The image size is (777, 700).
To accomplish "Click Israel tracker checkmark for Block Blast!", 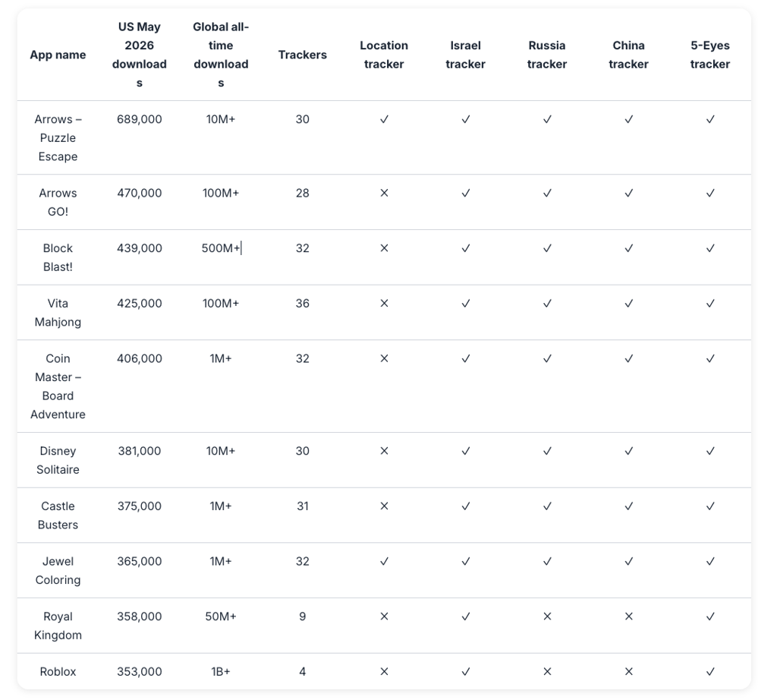I will (465, 248).
